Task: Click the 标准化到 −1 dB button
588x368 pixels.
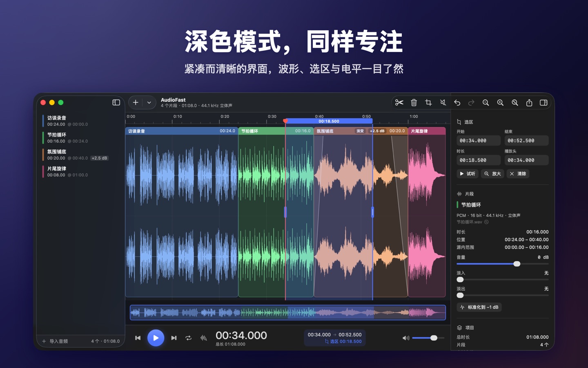Action: coord(479,307)
